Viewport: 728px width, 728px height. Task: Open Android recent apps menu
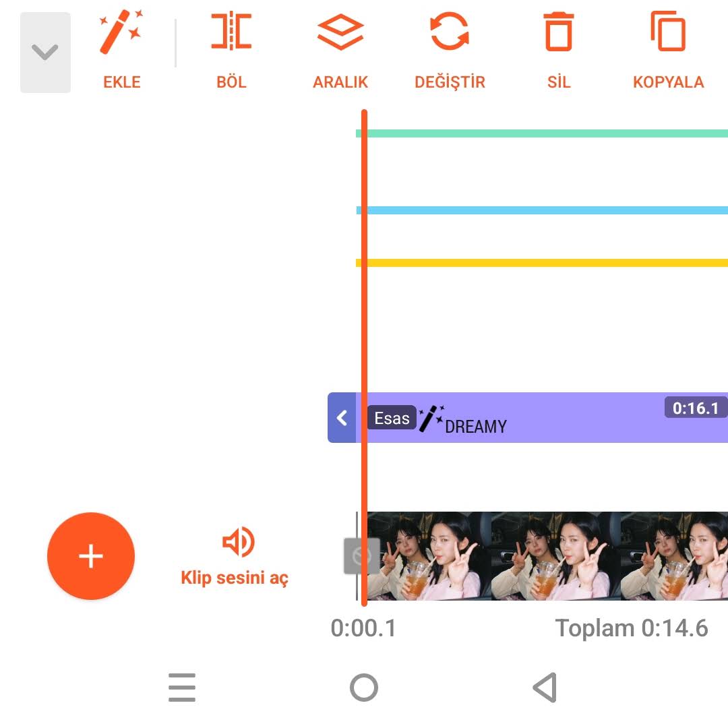click(x=182, y=687)
